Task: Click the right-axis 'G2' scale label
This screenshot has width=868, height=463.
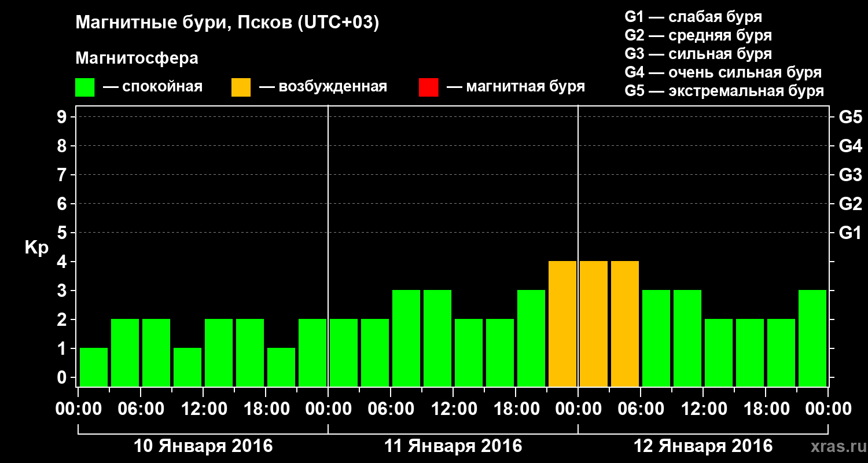Action: pos(850,204)
